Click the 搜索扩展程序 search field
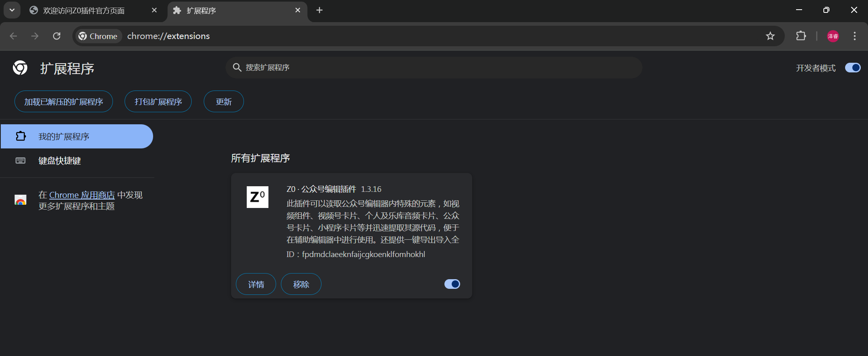Screen dimensions: 868x356 tap(434, 68)
